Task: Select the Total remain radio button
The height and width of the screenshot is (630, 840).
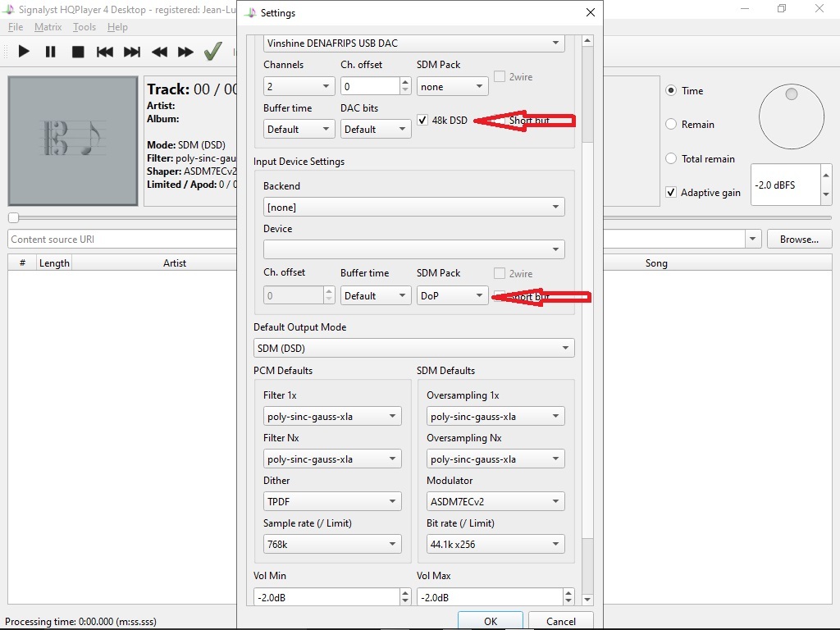Action: (671, 158)
